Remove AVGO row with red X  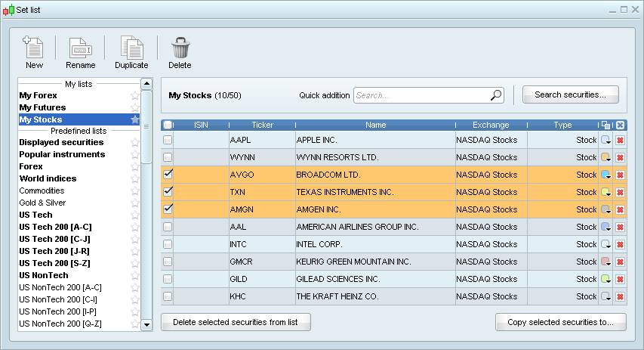(620, 175)
